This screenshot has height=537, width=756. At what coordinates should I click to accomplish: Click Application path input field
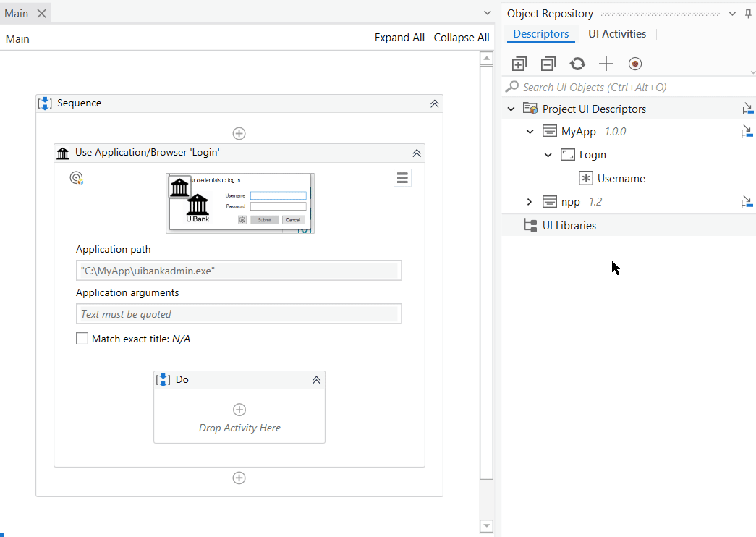(x=239, y=271)
